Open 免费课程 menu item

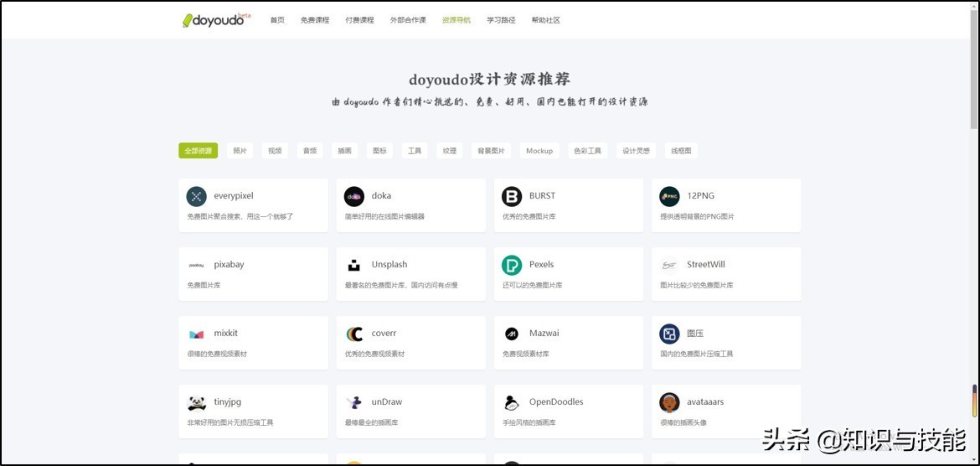coord(315,20)
